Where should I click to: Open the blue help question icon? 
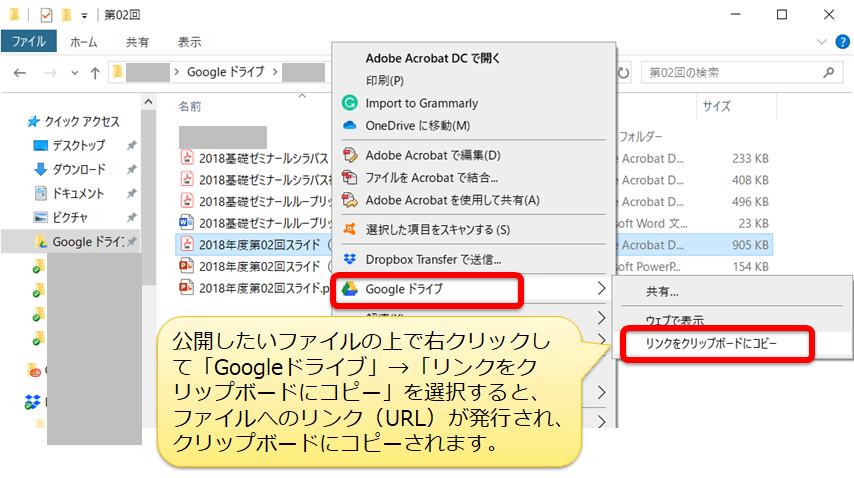tap(843, 42)
